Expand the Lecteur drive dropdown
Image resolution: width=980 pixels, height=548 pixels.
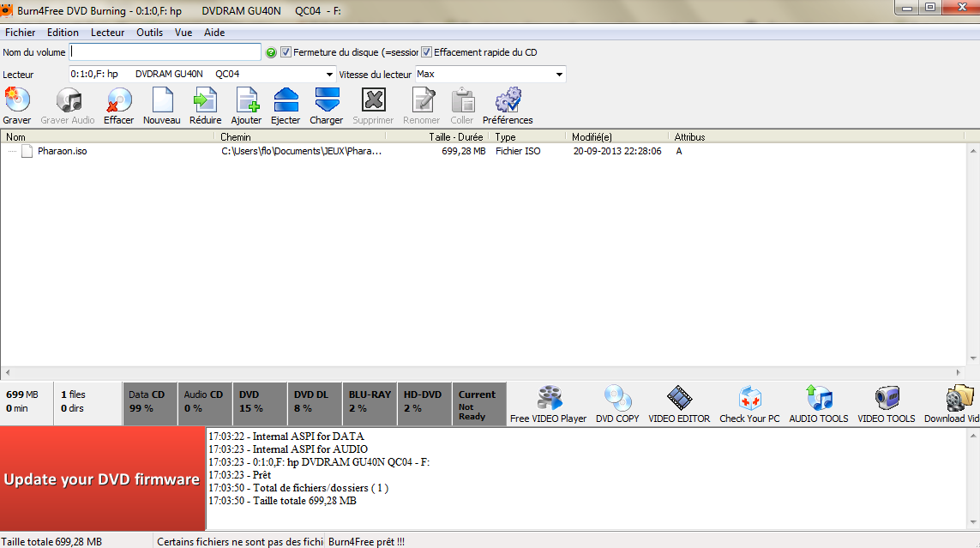tap(329, 75)
